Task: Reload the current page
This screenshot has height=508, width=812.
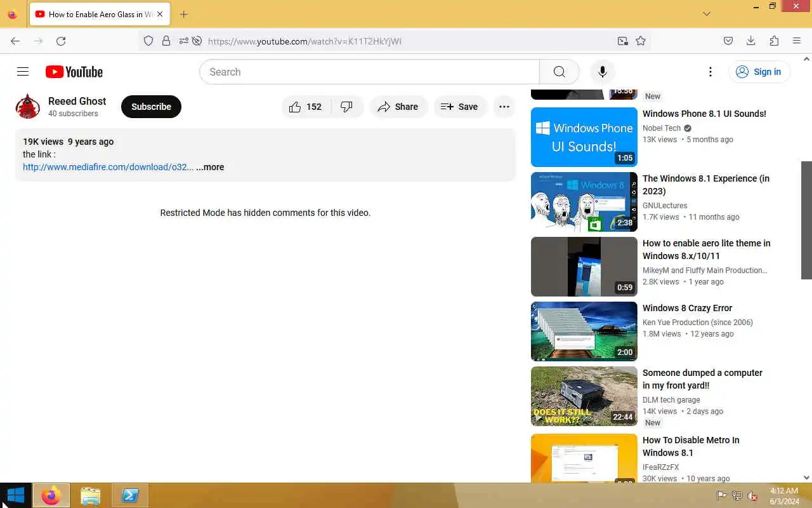Action: tap(61, 41)
